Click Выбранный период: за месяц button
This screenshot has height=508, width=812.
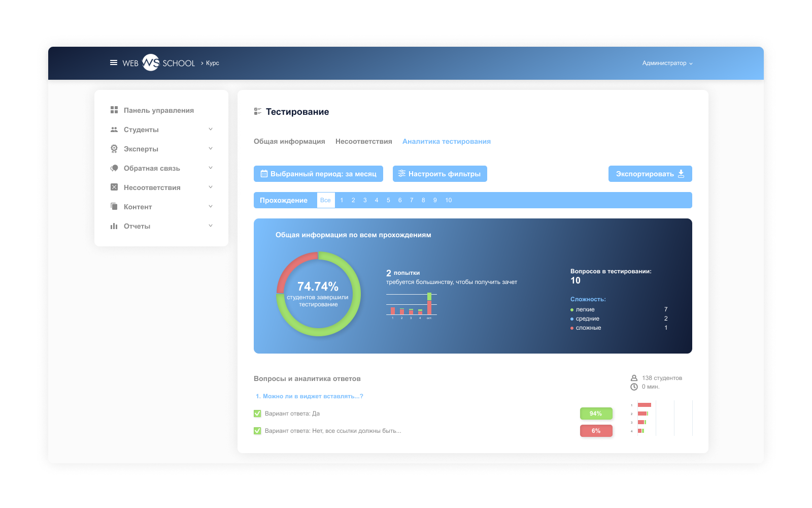tap(318, 174)
